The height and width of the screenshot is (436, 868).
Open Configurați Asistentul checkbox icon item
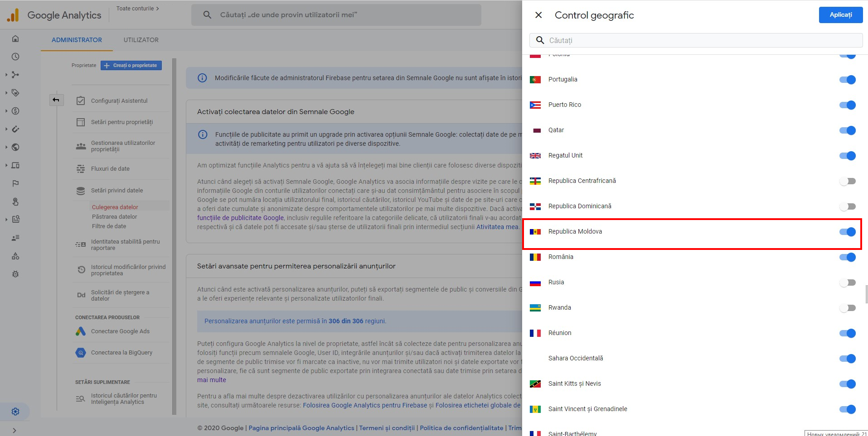coord(81,101)
